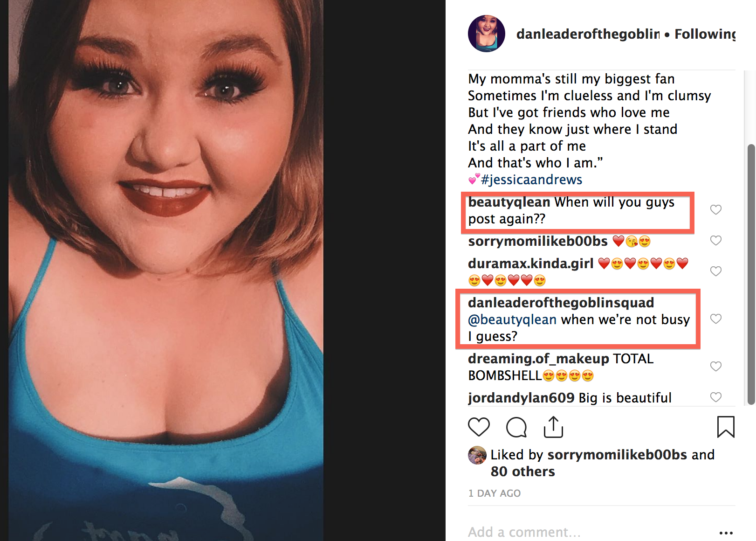This screenshot has height=541, width=756.
Task: Like the danleaderofthegoblinsquad reply comment
Action: coord(716,319)
